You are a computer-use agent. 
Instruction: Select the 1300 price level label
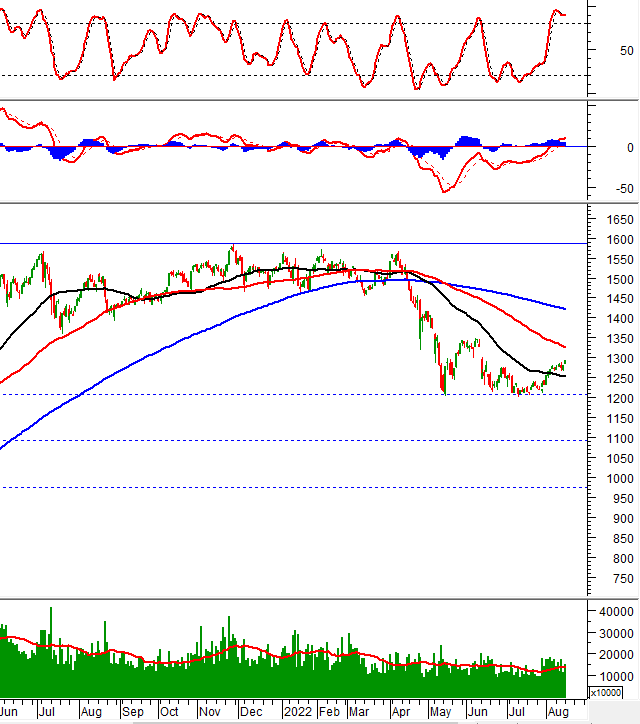(620, 359)
